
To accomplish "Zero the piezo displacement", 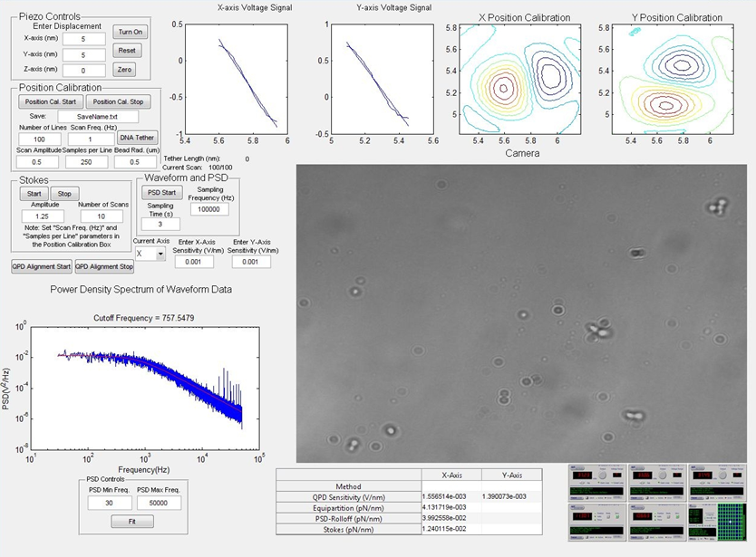I will coord(124,70).
